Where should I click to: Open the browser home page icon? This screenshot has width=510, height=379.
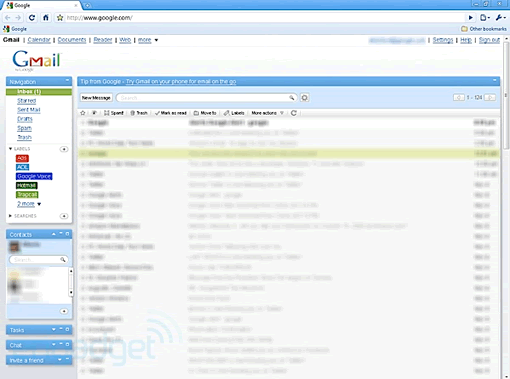coord(46,18)
